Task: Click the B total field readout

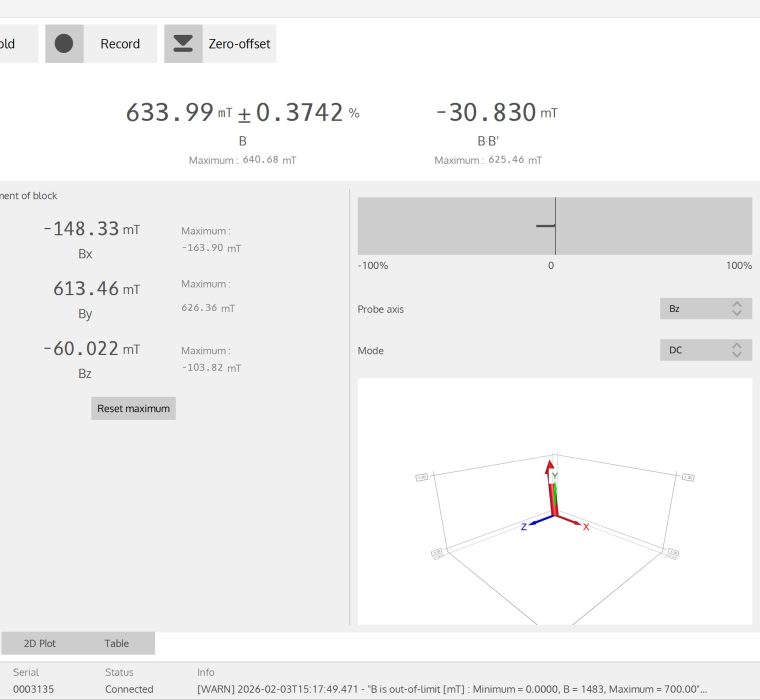Action: tap(170, 113)
